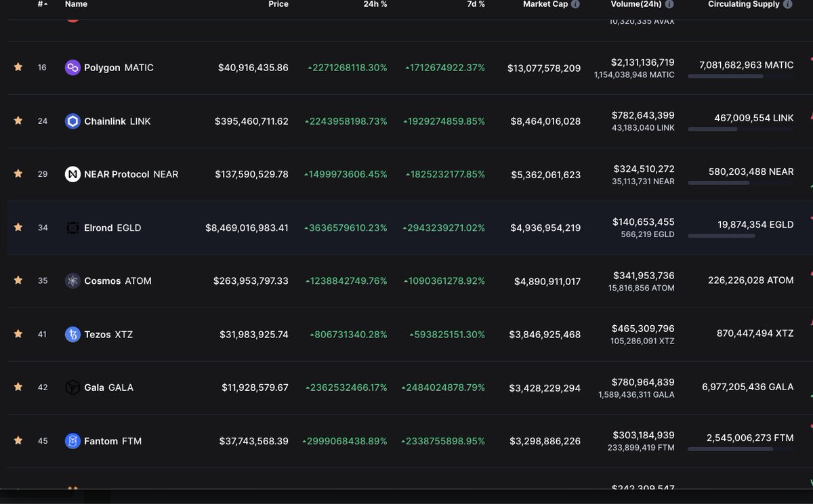Unstar Polygon MATIC from watchlist
The height and width of the screenshot is (504, 813).
pyautogui.click(x=18, y=67)
